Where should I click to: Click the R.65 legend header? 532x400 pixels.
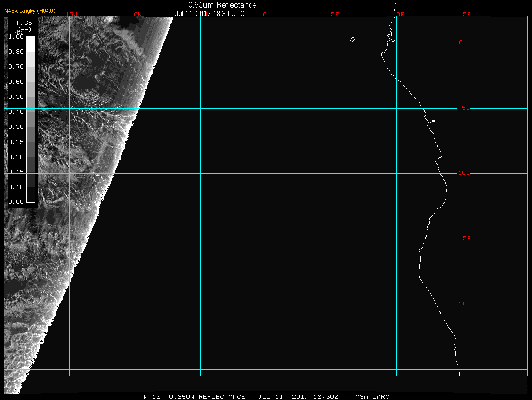click(24, 23)
